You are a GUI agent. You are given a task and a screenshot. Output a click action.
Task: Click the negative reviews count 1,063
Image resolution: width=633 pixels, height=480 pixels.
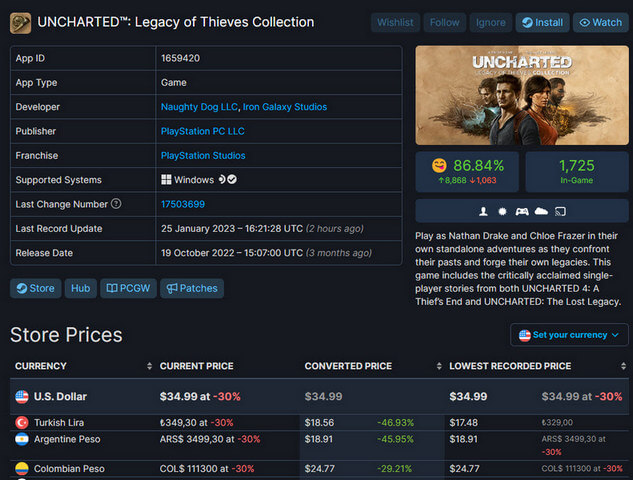[x=483, y=180]
